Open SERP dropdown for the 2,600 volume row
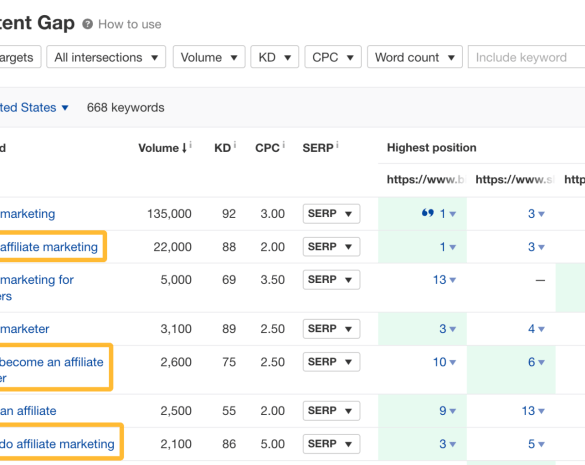The image size is (585, 465). [x=331, y=362]
